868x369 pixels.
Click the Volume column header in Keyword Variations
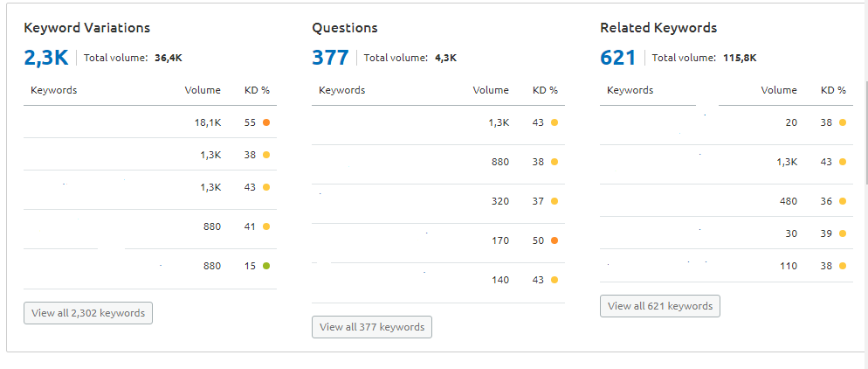click(203, 90)
